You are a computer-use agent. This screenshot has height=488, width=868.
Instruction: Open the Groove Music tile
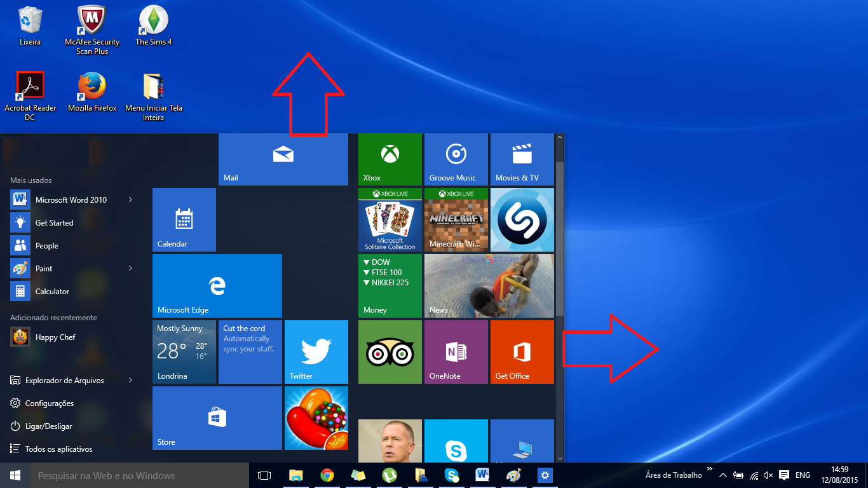click(x=456, y=159)
